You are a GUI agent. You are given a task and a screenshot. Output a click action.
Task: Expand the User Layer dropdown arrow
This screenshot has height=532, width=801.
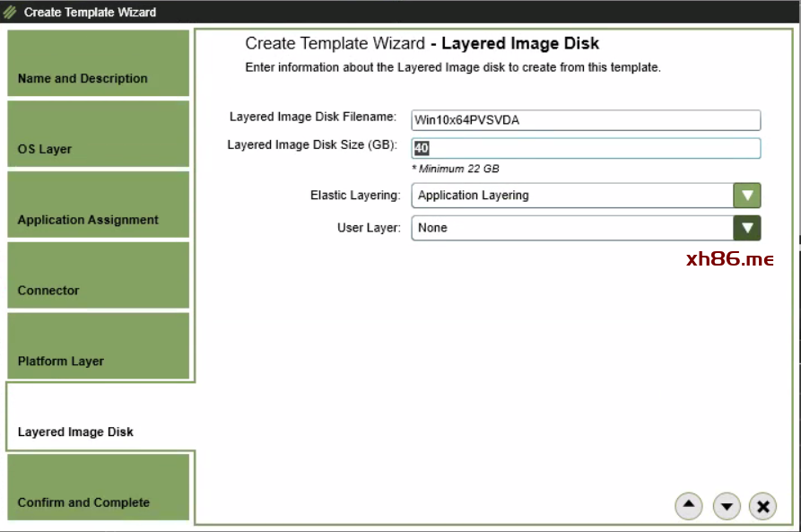(746, 228)
